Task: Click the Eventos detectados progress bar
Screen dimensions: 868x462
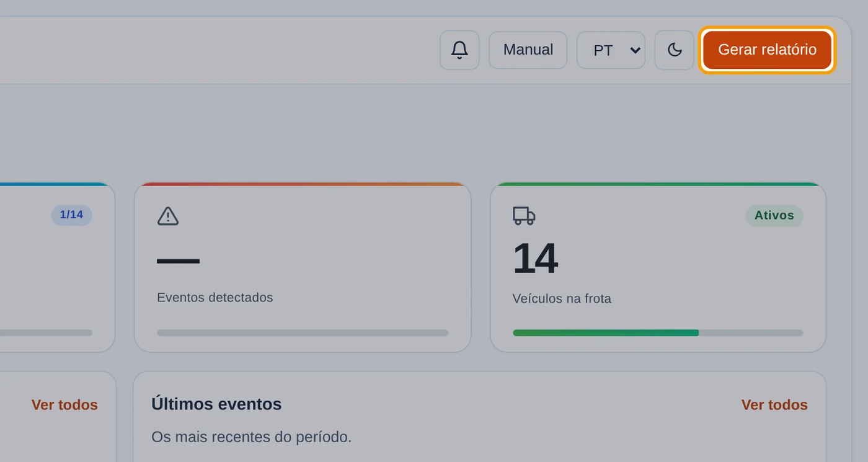Action: tap(303, 333)
